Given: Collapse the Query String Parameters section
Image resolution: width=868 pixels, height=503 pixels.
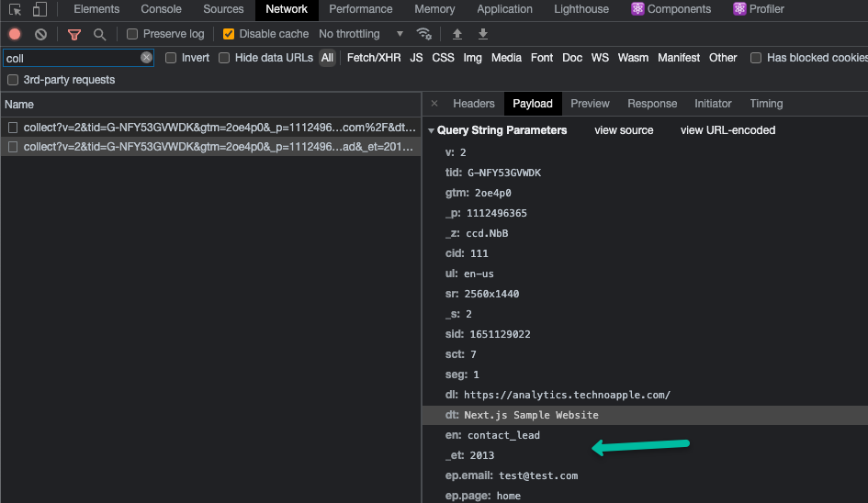Looking at the screenshot, I should click(x=432, y=131).
